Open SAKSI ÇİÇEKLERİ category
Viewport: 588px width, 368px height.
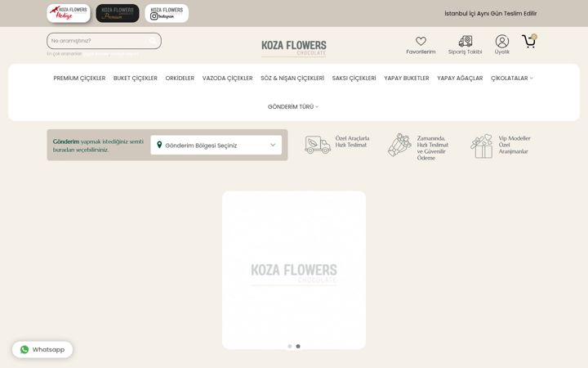[x=354, y=79]
